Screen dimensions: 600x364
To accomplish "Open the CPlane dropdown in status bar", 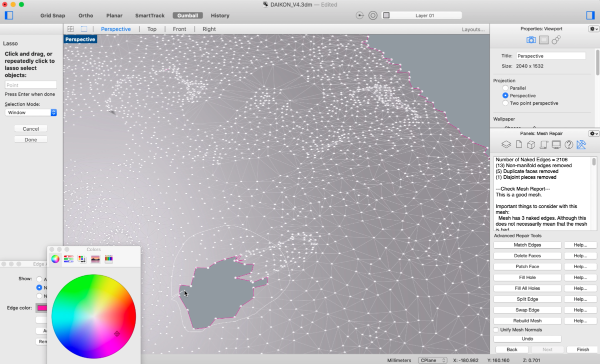I will coord(432,361).
